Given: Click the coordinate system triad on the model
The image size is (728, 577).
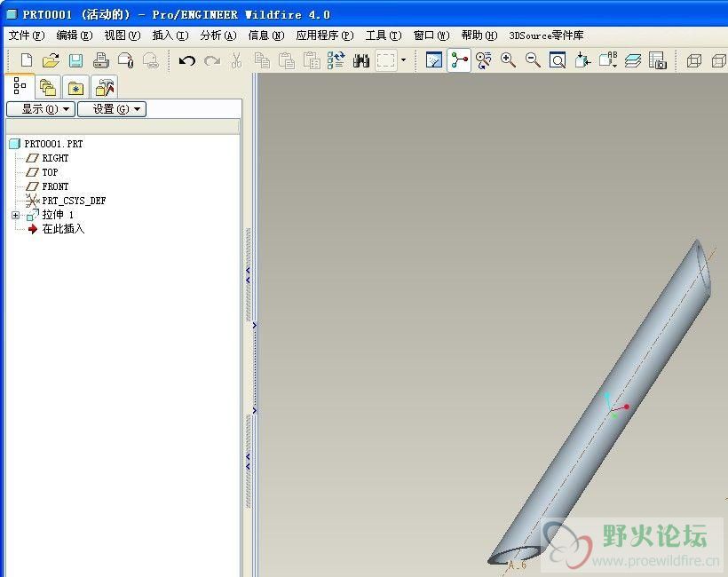Looking at the screenshot, I should (616, 407).
